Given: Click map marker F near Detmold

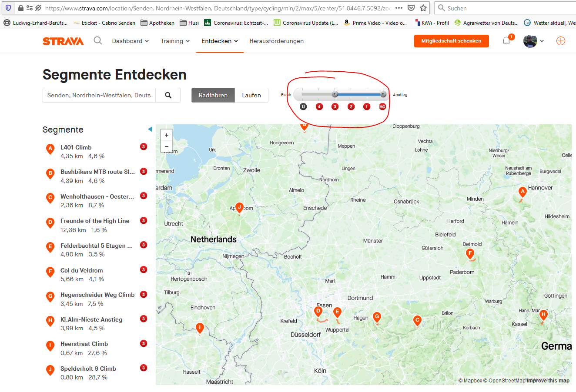Looking at the screenshot, I should (470, 253).
